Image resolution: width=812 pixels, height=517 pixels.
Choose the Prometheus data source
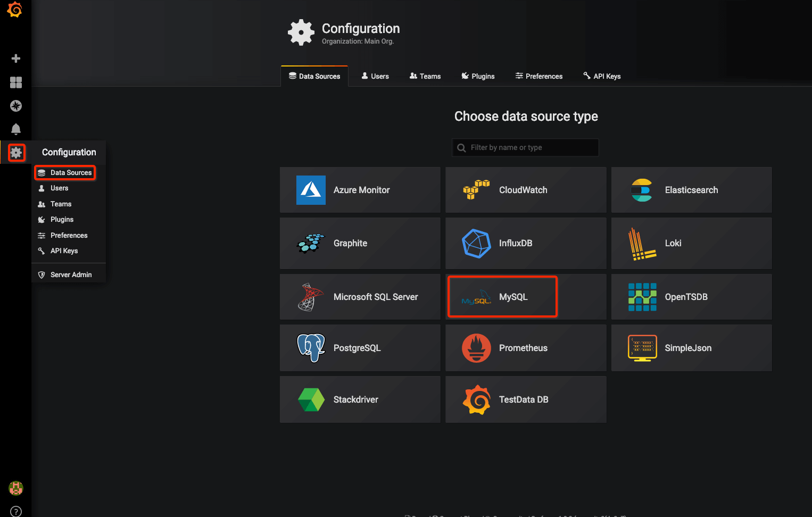click(x=525, y=348)
